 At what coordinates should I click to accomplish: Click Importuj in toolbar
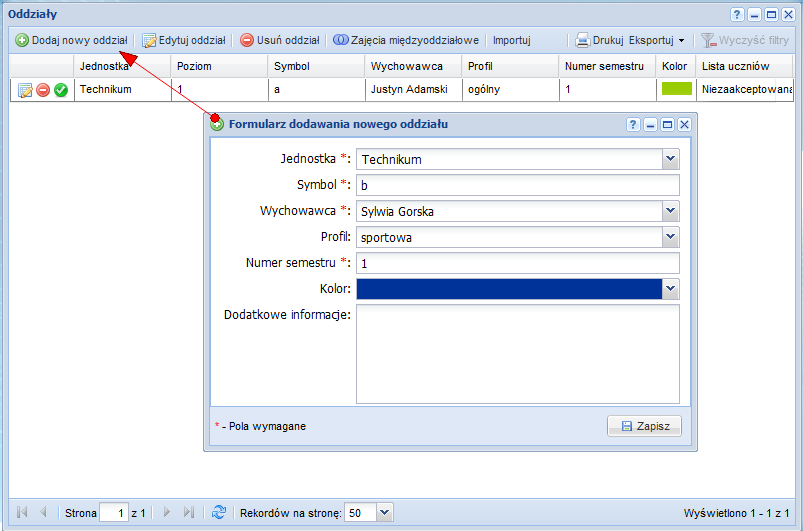(x=512, y=40)
